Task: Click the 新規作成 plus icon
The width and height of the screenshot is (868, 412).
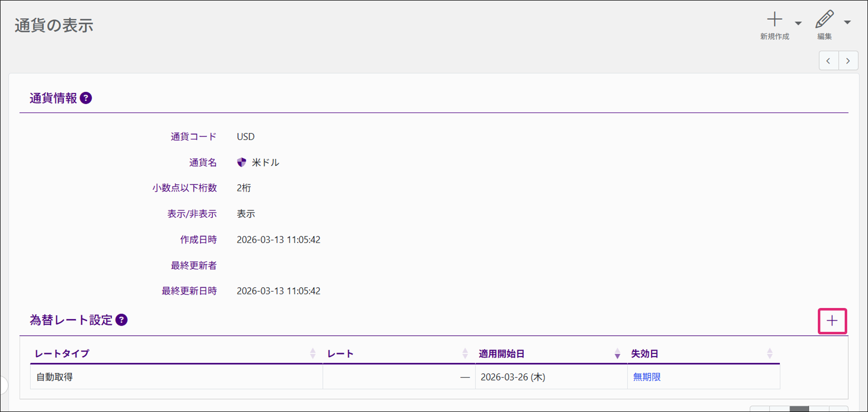Action: click(774, 20)
